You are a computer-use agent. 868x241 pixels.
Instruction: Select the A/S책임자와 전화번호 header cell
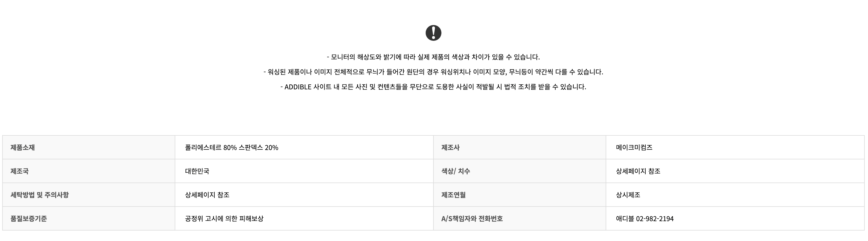click(520, 218)
